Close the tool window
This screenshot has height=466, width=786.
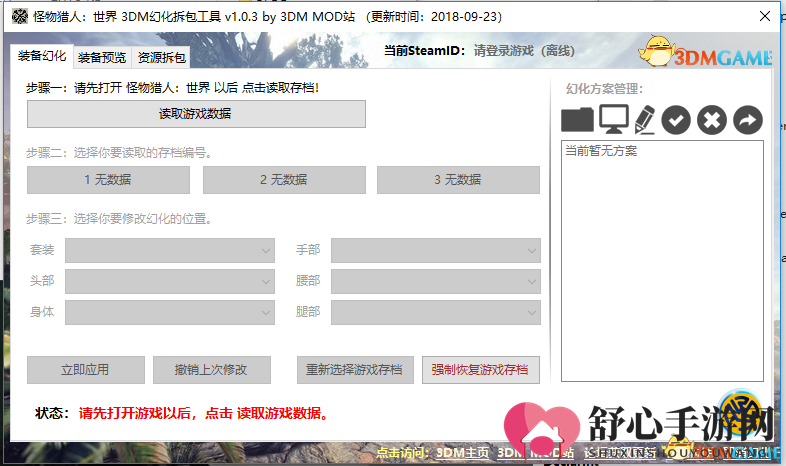click(x=765, y=16)
